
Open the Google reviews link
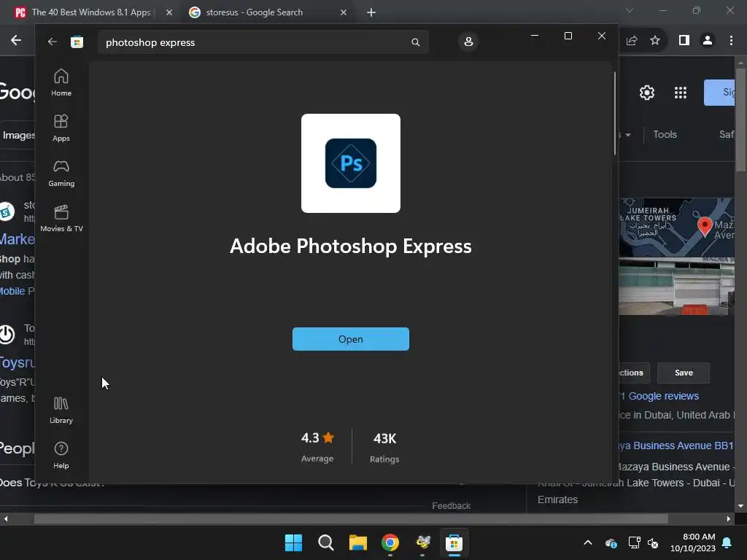point(659,396)
